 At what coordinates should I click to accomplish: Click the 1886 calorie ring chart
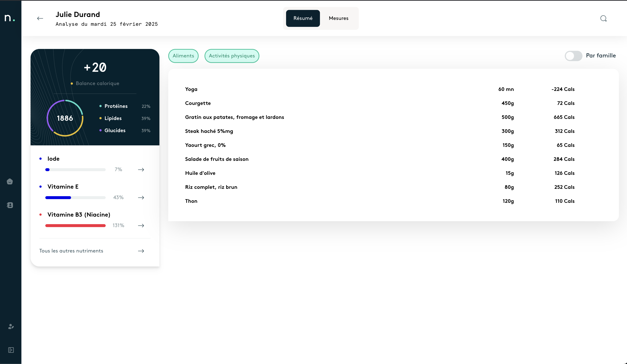coord(65,118)
